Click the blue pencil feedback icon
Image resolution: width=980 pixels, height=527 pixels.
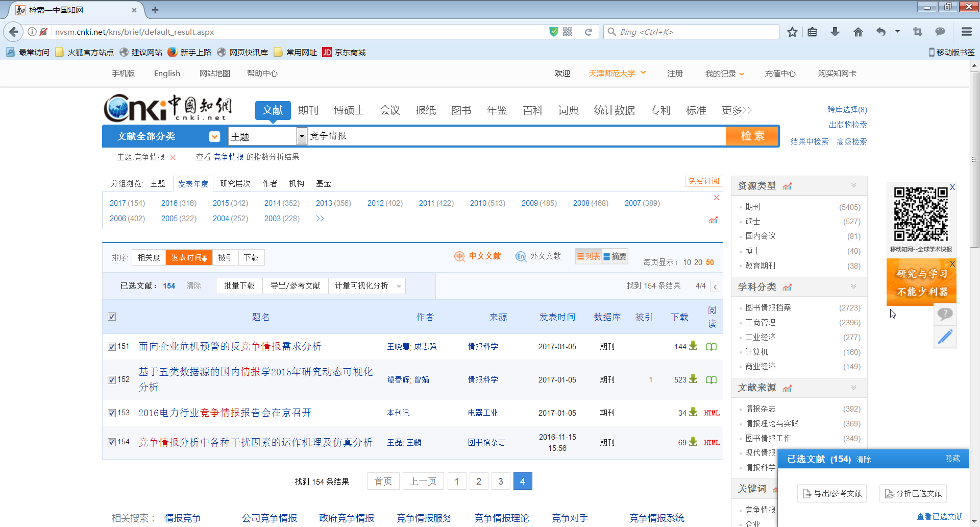pyautogui.click(x=945, y=337)
